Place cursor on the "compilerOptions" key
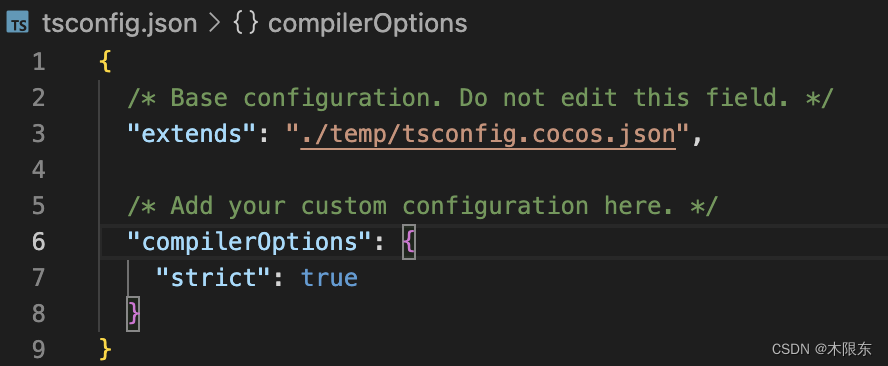The height and width of the screenshot is (366, 888). [250, 242]
